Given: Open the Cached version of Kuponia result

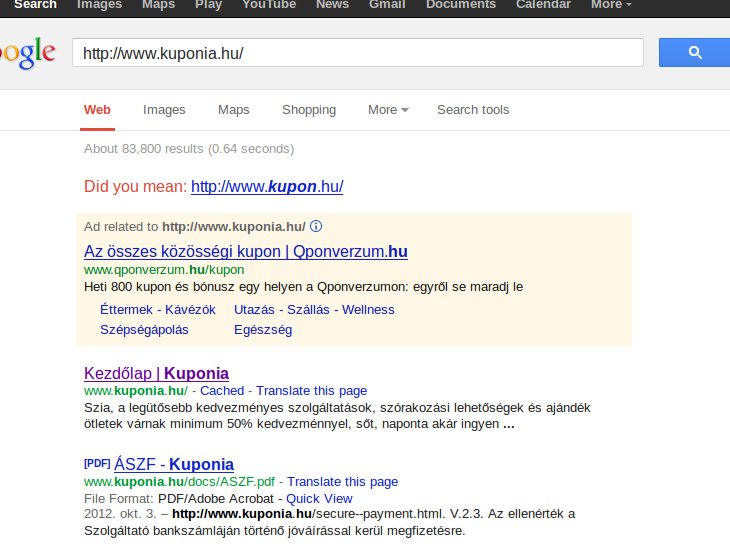Looking at the screenshot, I should click(x=222, y=391).
